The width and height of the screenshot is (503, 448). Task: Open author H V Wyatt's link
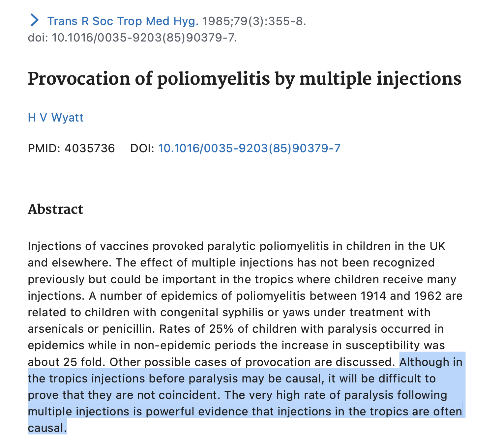(56, 118)
